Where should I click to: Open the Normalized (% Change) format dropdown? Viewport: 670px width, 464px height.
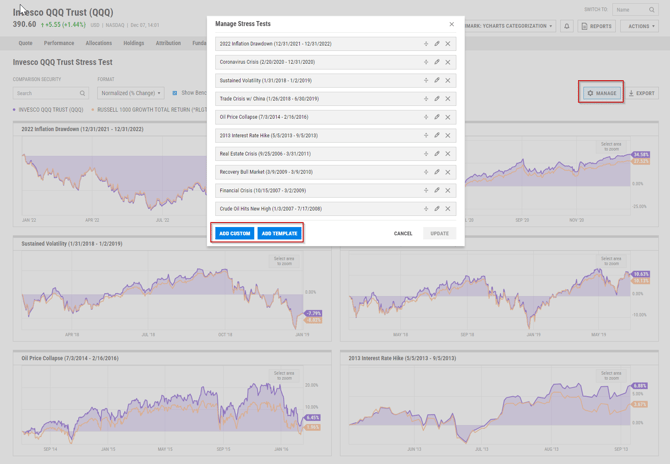(x=131, y=93)
